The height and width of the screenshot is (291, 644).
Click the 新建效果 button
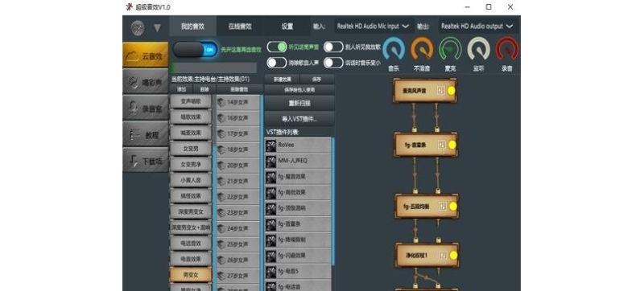pos(283,79)
